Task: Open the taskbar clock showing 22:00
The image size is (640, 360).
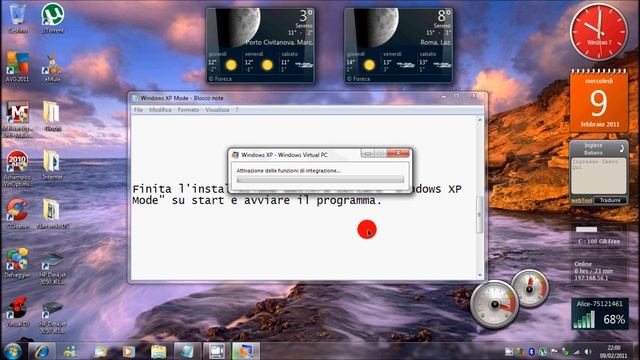Action: (x=613, y=351)
